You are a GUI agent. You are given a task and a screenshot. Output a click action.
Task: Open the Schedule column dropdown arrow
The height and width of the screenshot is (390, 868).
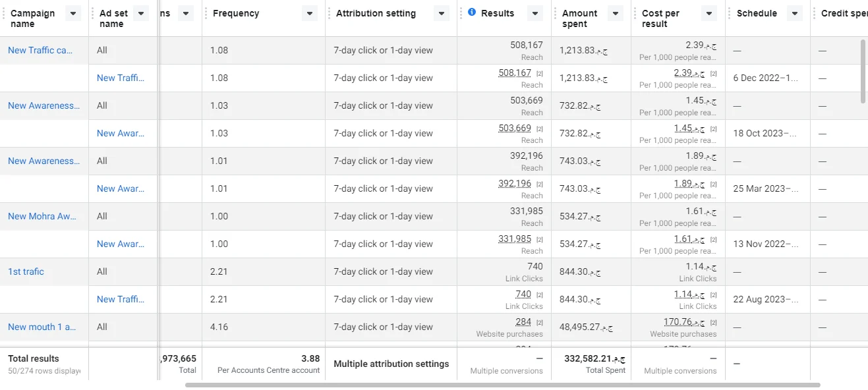[x=794, y=14]
